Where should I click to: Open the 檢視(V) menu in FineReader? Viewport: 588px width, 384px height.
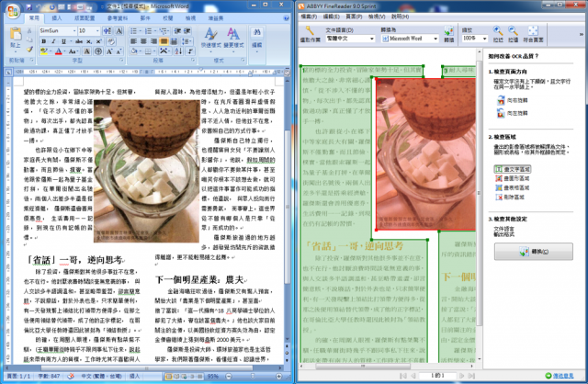pyautogui.click(x=377, y=17)
